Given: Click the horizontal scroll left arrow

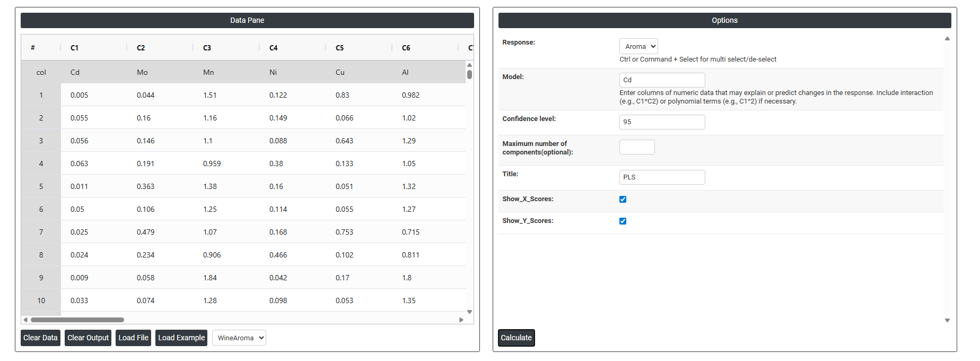Looking at the screenshot, I should pyautogui.click(x=25, y=320).
